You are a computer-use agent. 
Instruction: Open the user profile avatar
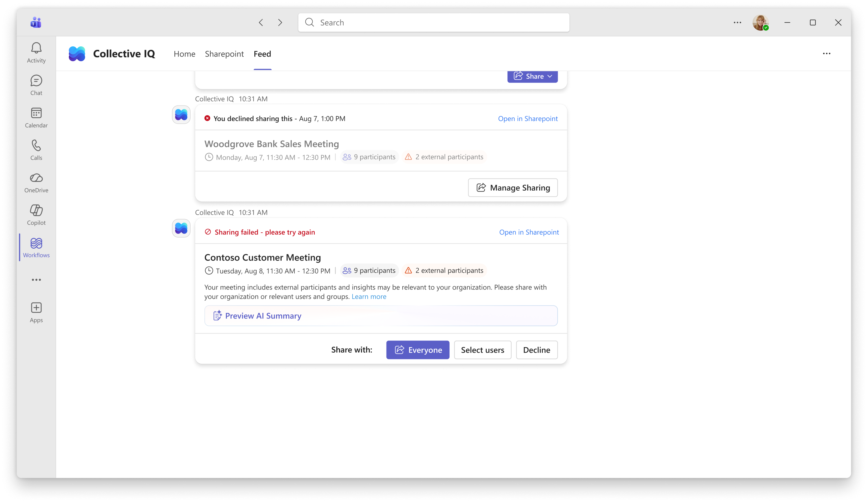coord(761,22)
